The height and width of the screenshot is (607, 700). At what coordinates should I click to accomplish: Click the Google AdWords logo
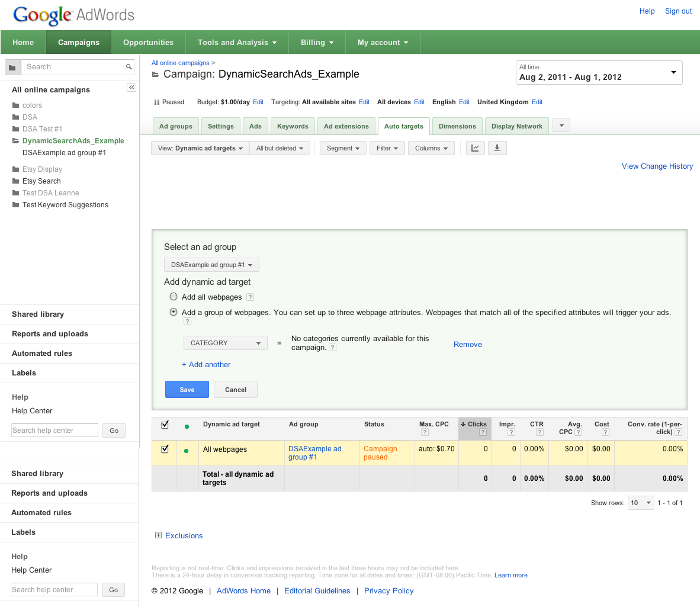(x=73, y=15)
